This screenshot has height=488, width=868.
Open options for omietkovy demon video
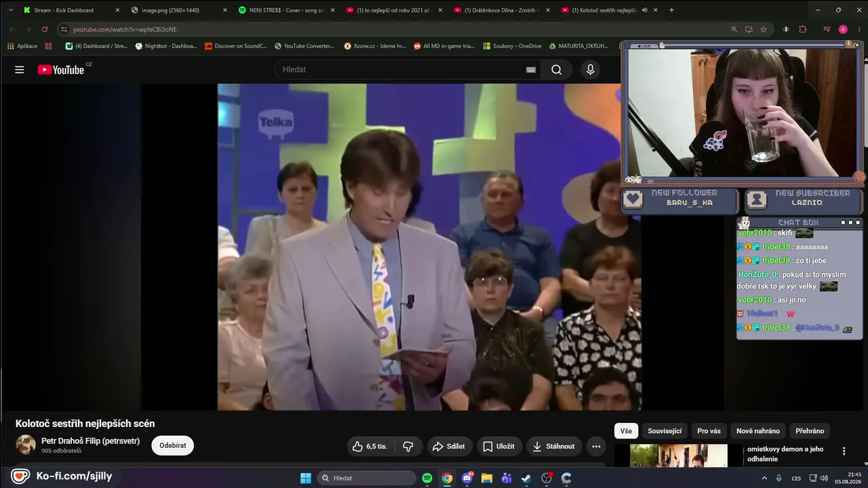pos(844,451)
